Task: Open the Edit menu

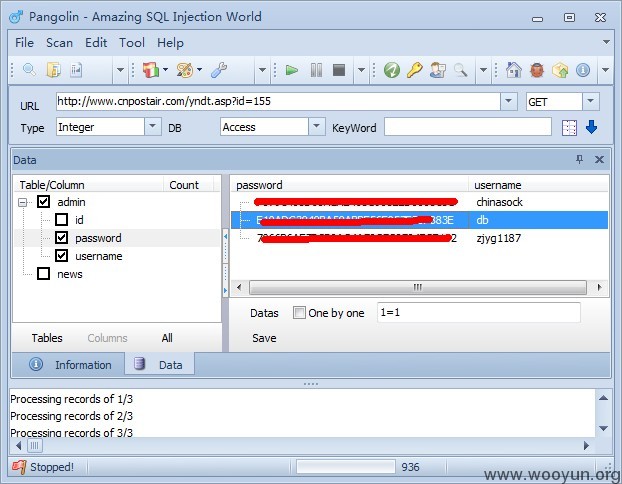Action: pos(96,42)
